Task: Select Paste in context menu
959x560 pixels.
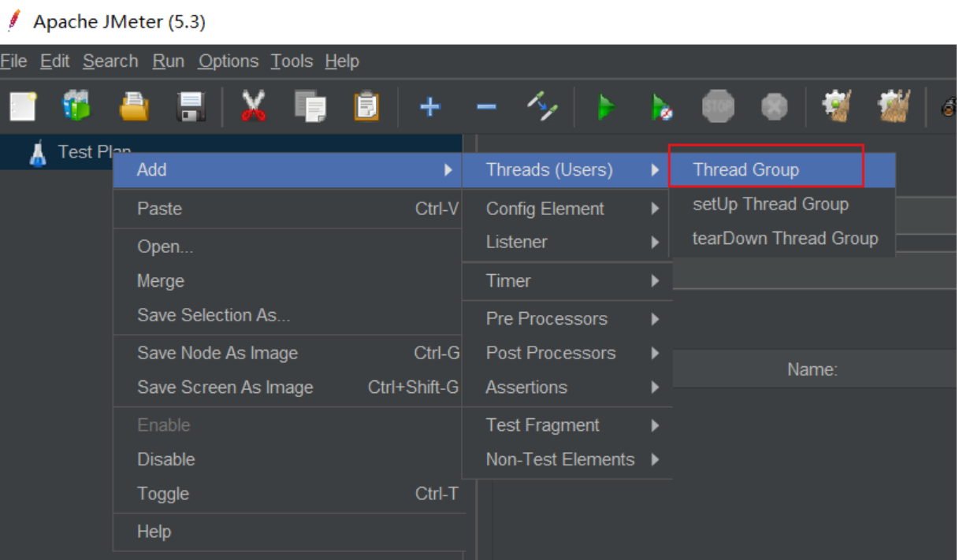Action: 288,209
